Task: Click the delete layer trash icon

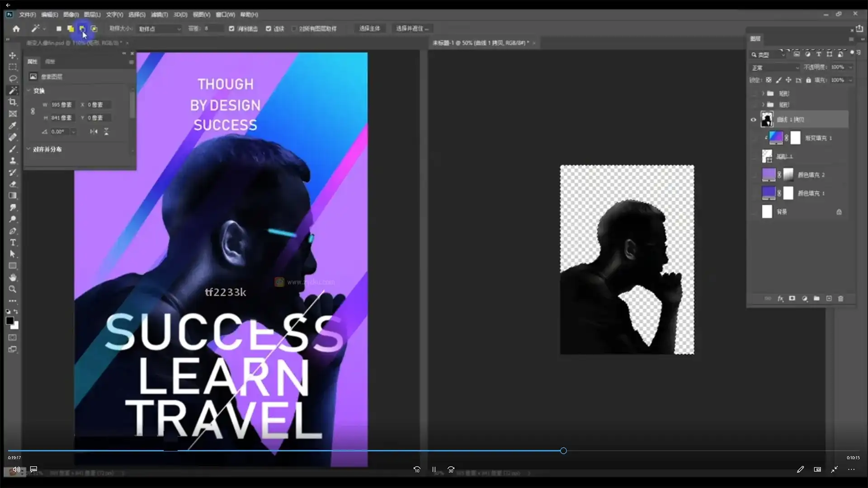Action: tap(841, 299)
